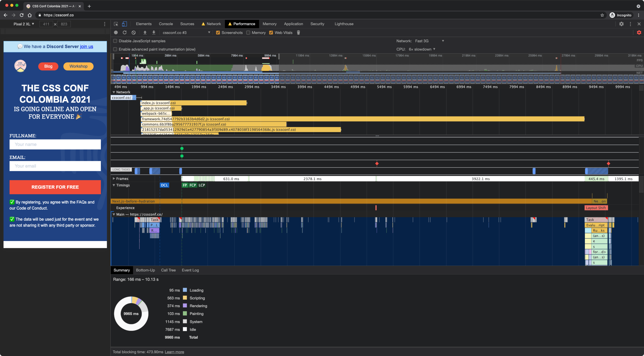
Task: Click the trash collect garbage icon
Action: point(298,32)
